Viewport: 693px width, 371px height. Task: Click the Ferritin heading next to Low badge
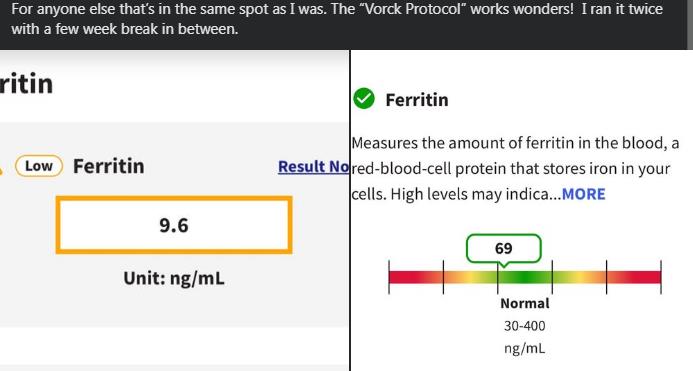[x=109, y=166]
